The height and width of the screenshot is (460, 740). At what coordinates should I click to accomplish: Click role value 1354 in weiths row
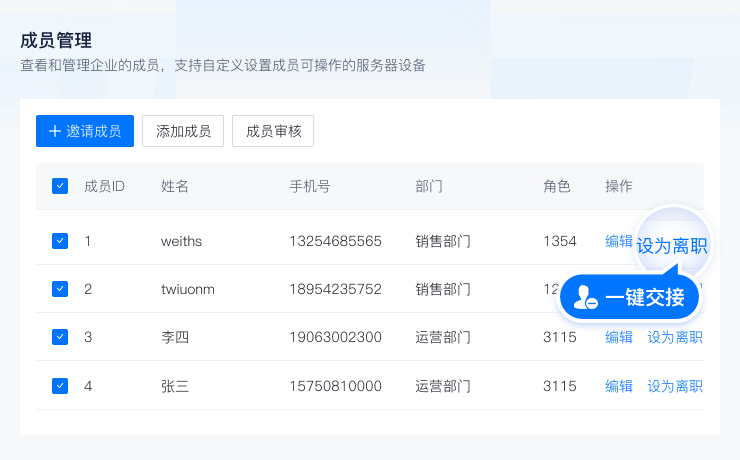560,241
